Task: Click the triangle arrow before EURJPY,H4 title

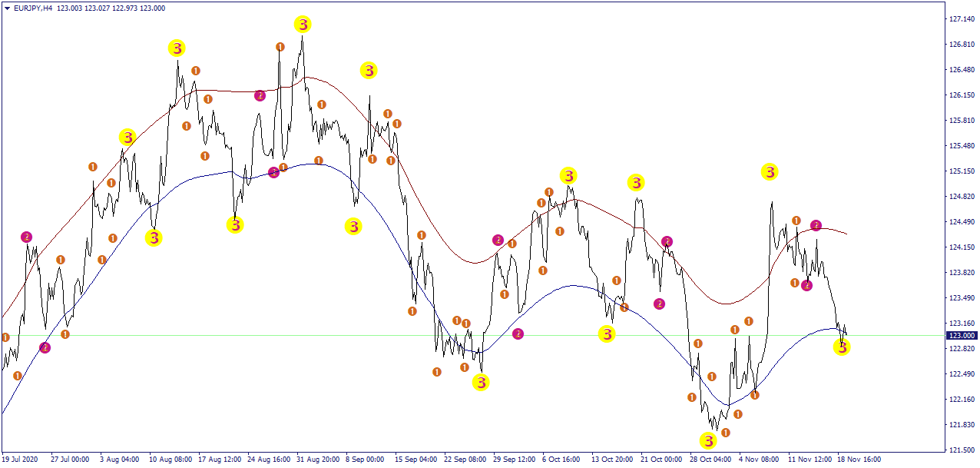Action: point(6,8)
